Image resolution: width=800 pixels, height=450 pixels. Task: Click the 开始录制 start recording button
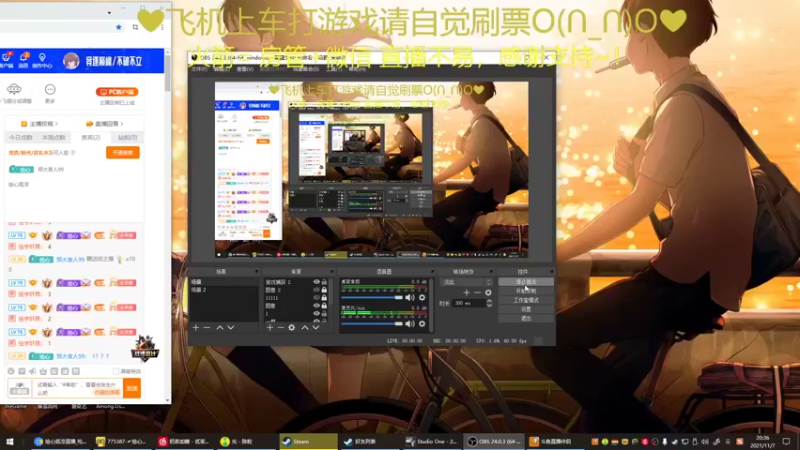pos(526,291)
